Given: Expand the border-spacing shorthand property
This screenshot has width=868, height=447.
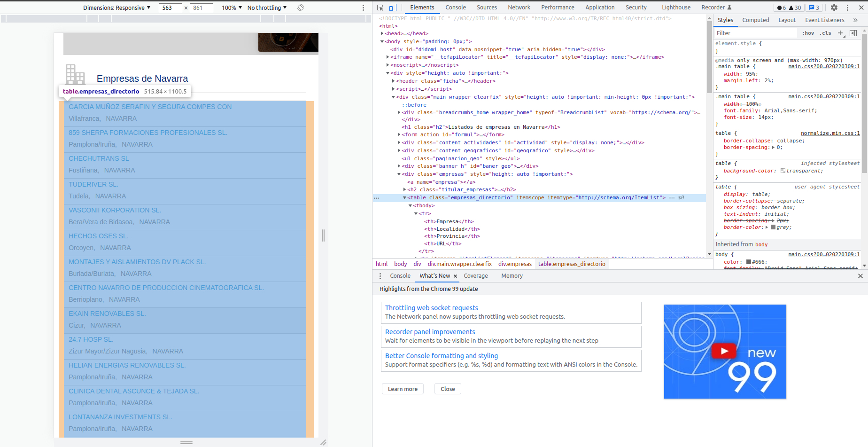Looking at the screenshot, I should coord(774,148).
